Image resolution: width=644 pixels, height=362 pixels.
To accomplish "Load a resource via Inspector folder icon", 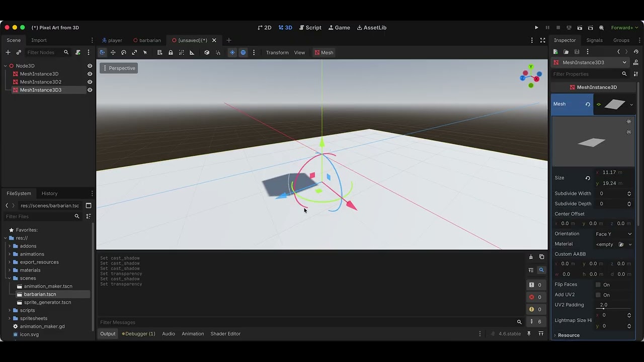I will (x=566, y=52).
